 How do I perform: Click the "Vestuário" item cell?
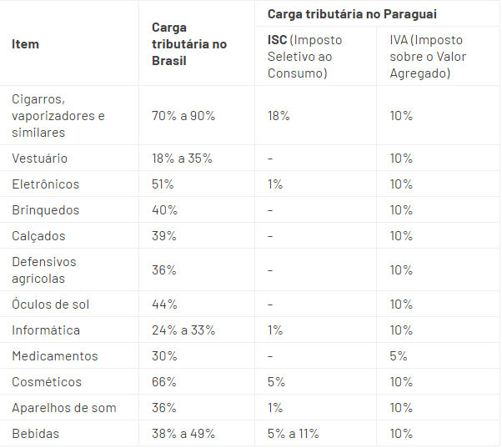tap(40, 159)
